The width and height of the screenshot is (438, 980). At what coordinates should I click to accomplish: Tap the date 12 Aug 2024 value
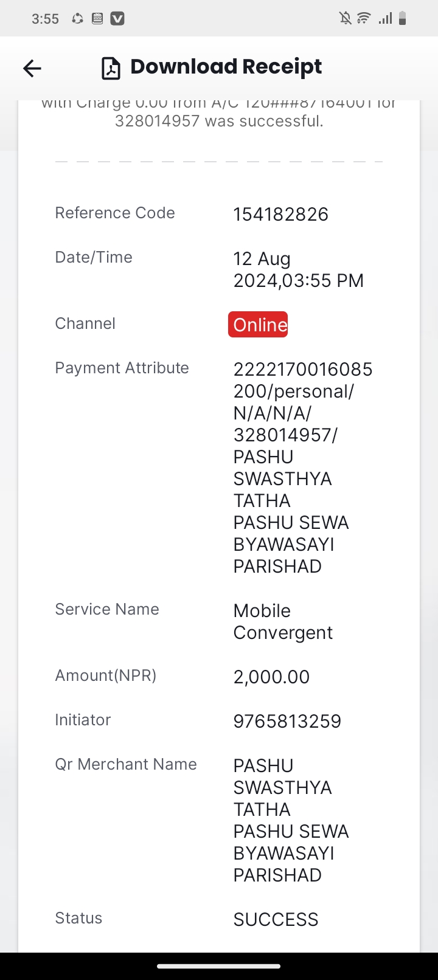299,269
